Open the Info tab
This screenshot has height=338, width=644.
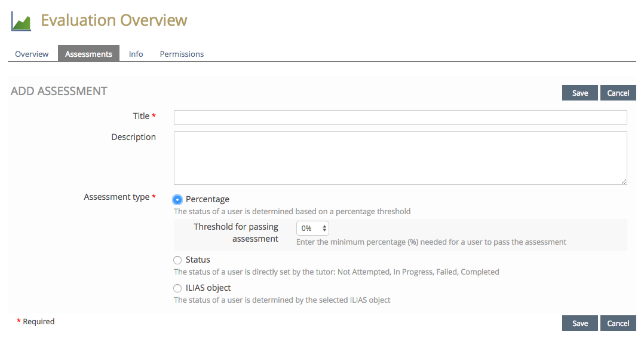136,54
